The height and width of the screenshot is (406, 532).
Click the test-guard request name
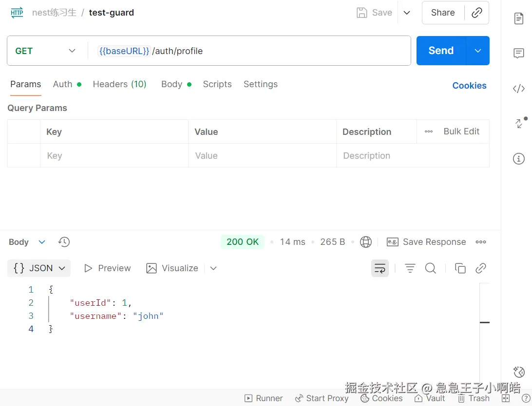[x=111, y=13]
